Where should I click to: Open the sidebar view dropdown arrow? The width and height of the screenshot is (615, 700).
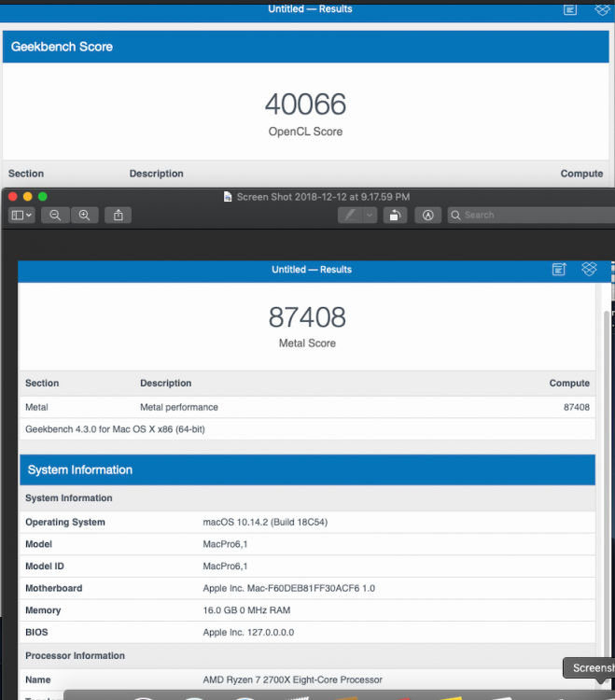pos(29,216)
